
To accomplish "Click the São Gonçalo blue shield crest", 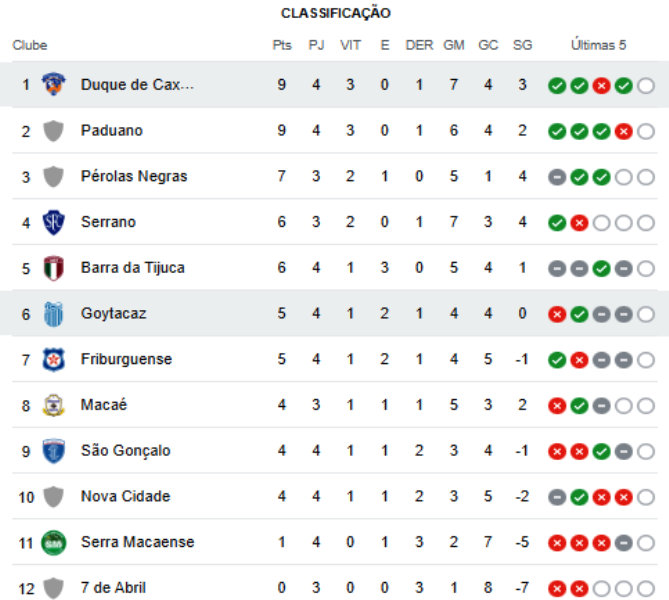I will [x=53, y=451].
